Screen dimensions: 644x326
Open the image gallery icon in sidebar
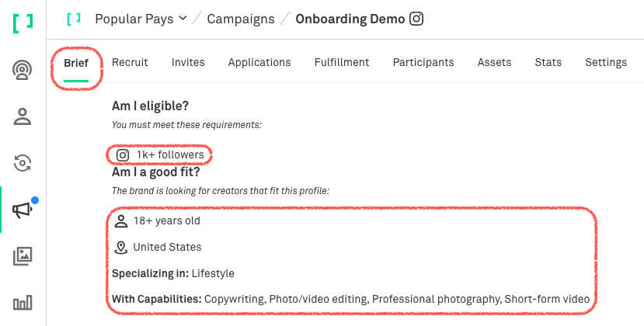(x=23, y=256)
